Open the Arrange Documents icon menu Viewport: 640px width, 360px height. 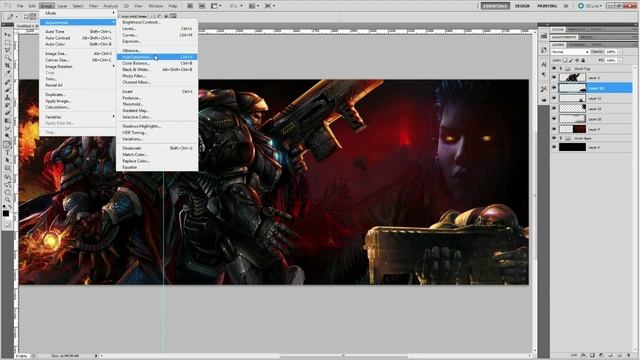tap(254, 6)
